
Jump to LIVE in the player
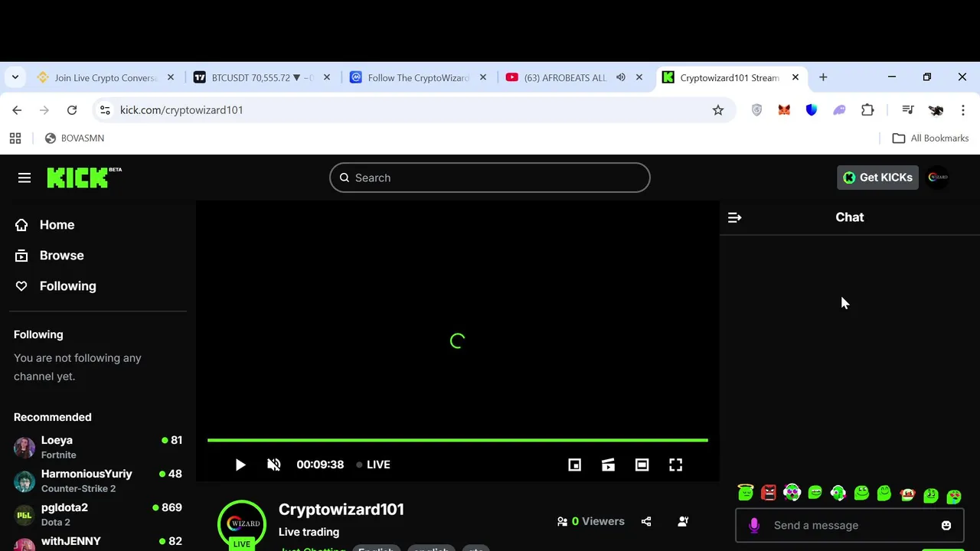click(x=374, y=465)
